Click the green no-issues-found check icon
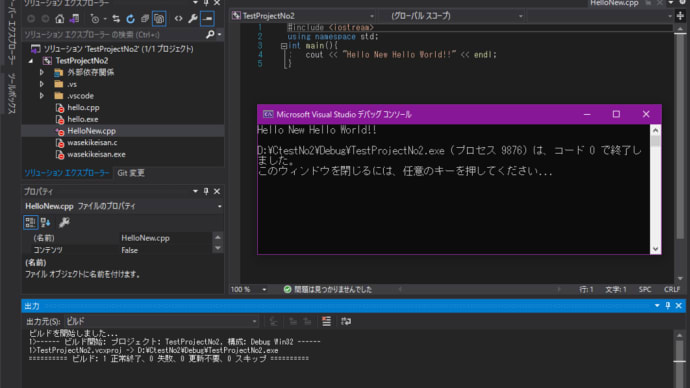Image resolution: width=690 pixels, height=388 pixels. point(287,289)
